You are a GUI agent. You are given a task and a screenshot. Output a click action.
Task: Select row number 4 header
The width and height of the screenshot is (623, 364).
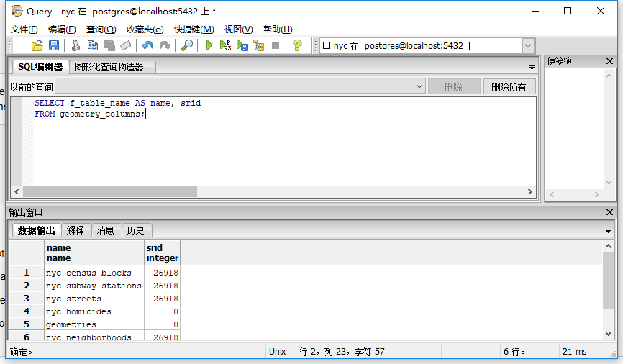27,311
